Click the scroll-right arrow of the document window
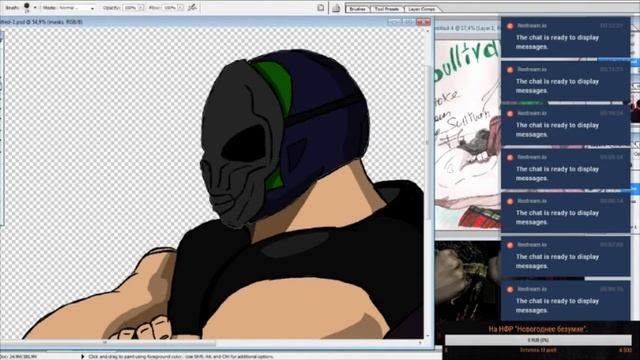This screenshot has width=640, height=360. point(420,343)
